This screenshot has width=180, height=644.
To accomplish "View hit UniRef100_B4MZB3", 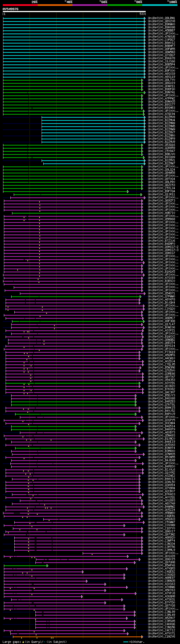I will tap(161, 402).
